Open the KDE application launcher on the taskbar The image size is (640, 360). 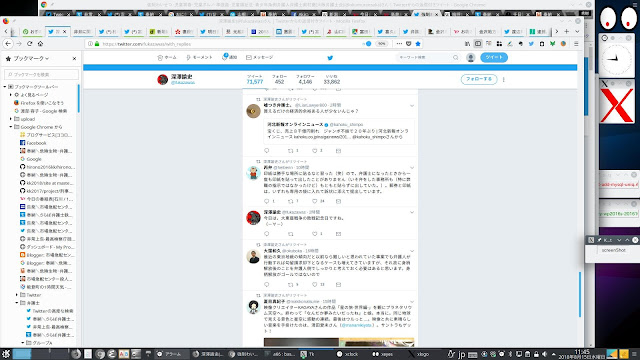coord(6,354)
